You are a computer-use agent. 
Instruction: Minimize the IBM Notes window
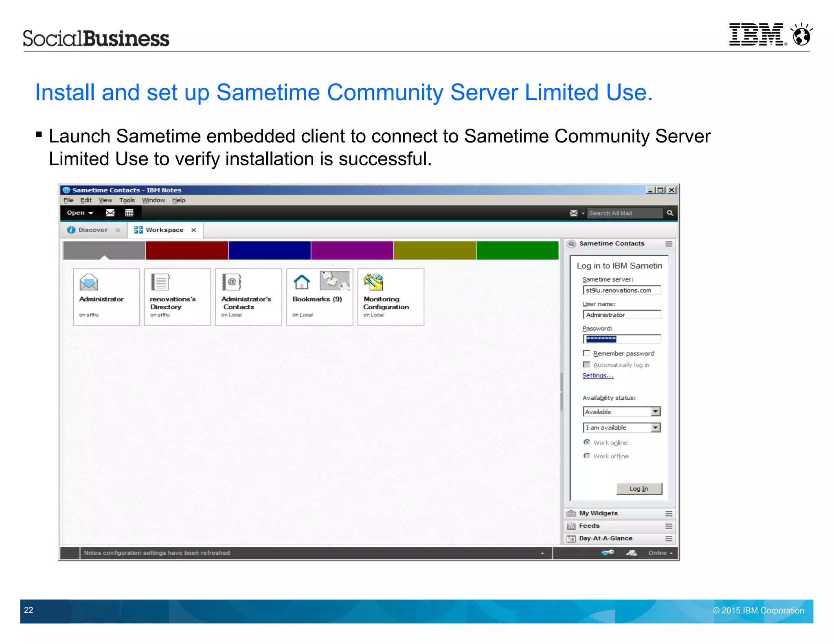650,190
